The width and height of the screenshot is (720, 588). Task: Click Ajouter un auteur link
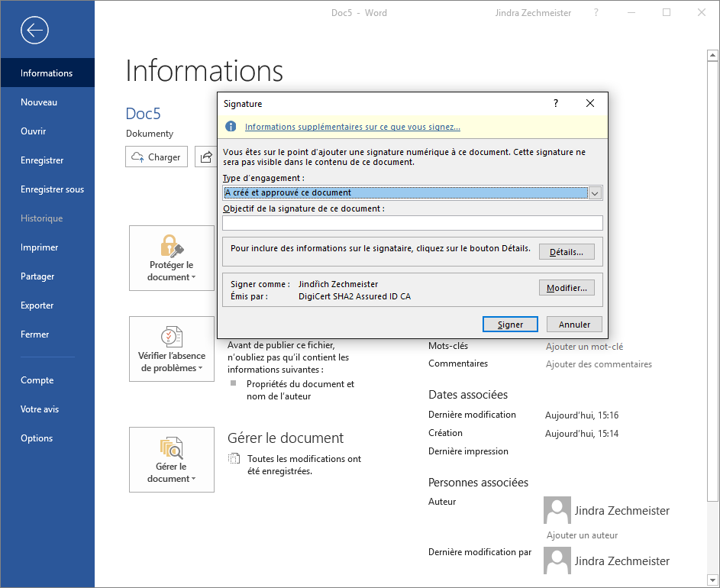click(x=582, y=535)
